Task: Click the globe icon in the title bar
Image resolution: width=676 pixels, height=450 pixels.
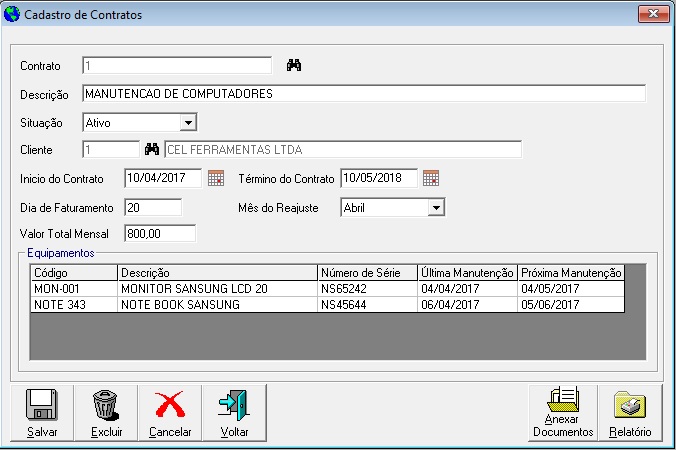Action: pos(12,14)
